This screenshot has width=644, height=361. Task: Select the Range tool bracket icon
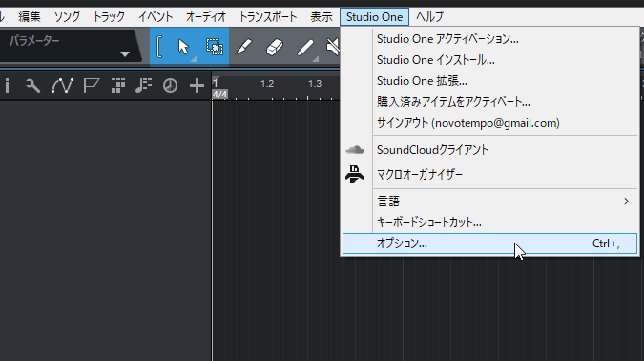click(x=159, y=47)
